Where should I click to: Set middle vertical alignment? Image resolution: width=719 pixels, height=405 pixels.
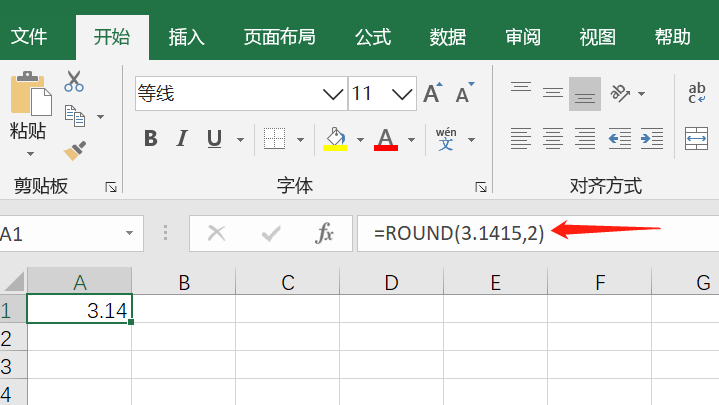553,94
